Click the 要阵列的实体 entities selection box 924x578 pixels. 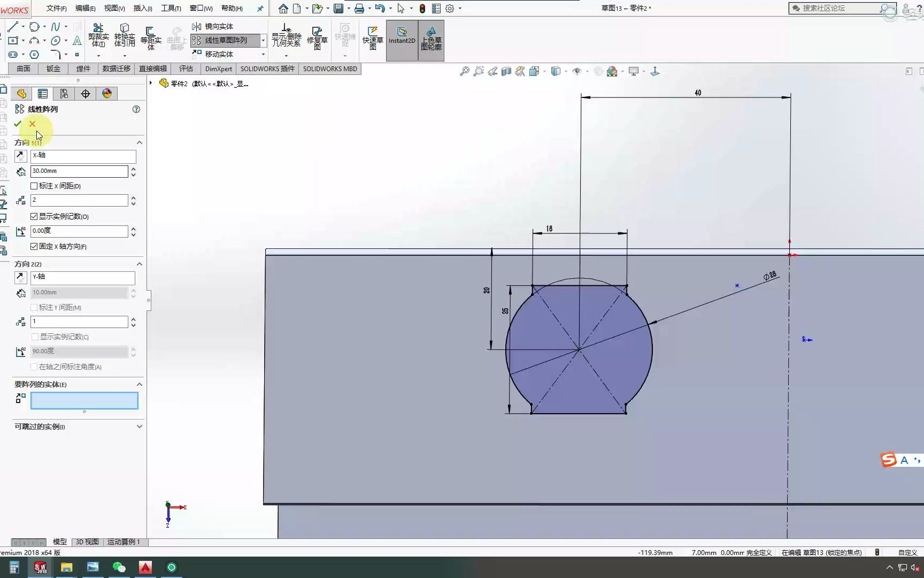pyautogui.click(x=84, y=400)
